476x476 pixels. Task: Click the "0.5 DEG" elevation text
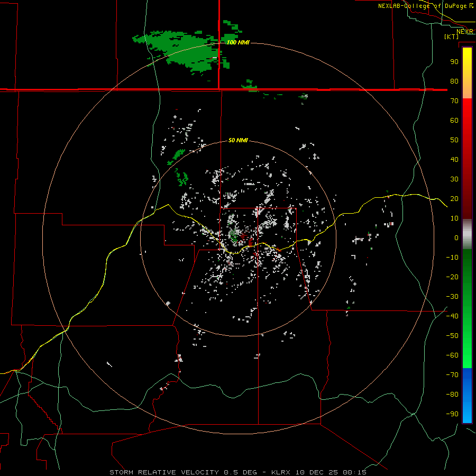[x=241, y=472]
